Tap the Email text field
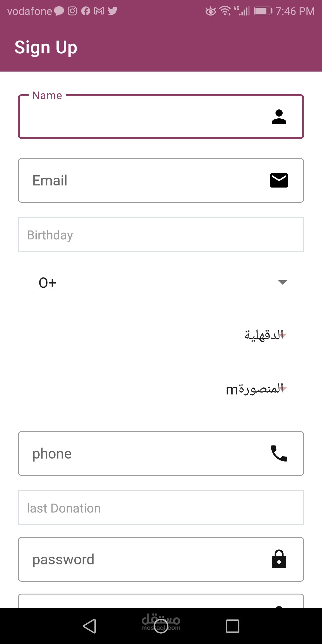The height and width of the screenshot is (644, 322). [143, 180]
